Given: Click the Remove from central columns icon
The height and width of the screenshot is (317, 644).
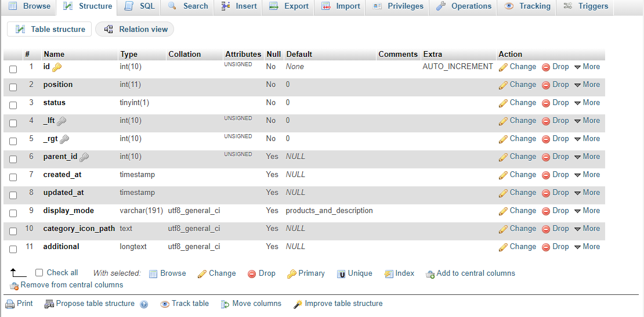Looking at the screenshot, I should coord(14,286).
